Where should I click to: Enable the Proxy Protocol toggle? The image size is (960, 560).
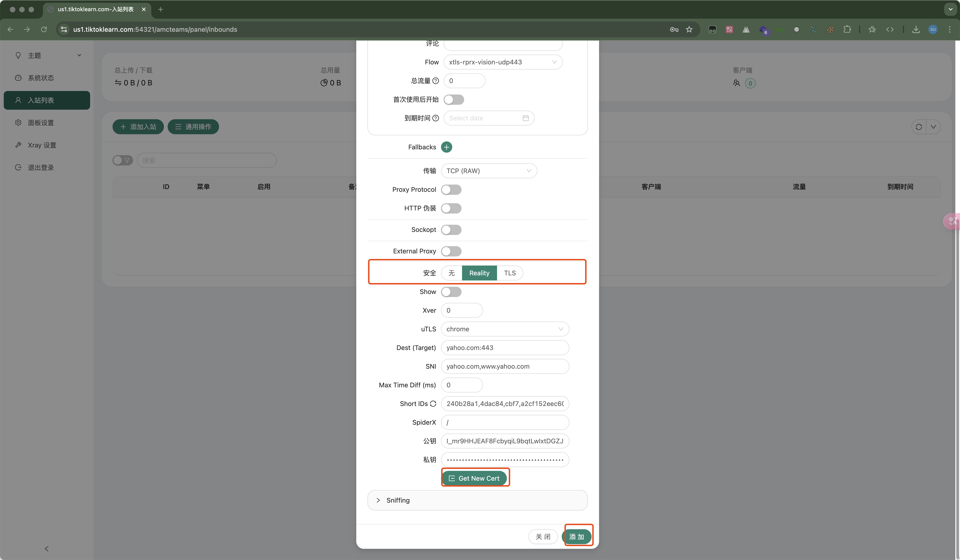coord(451,190)
